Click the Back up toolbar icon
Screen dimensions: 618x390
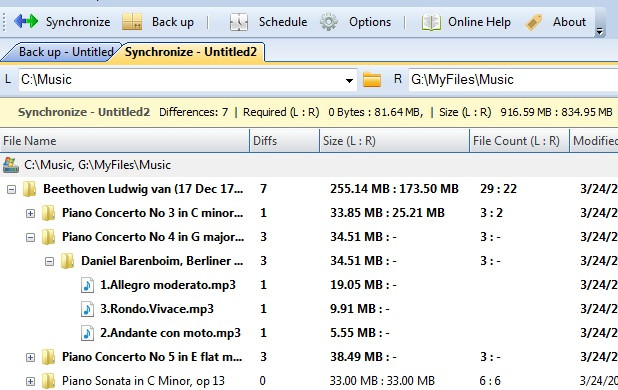(132, 22)
